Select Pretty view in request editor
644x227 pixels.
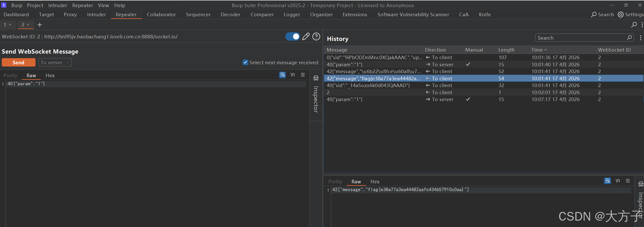point(10,75)
